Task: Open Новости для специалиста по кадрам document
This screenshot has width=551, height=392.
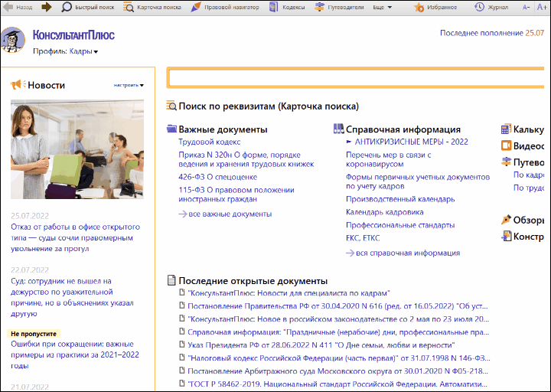Action: coord(289,293)
